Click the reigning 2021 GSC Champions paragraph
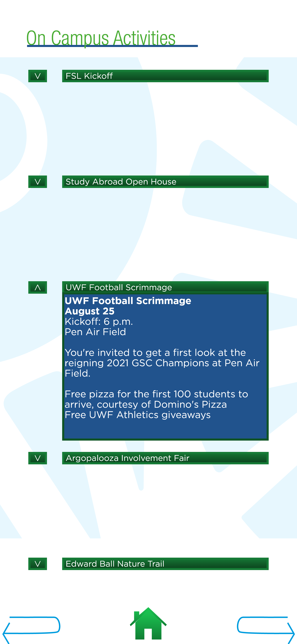 pyautogui.click(x=162, y=363)
